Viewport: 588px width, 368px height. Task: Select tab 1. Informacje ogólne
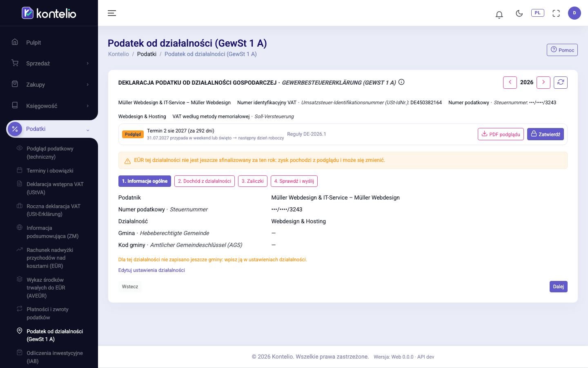[145, 181]
